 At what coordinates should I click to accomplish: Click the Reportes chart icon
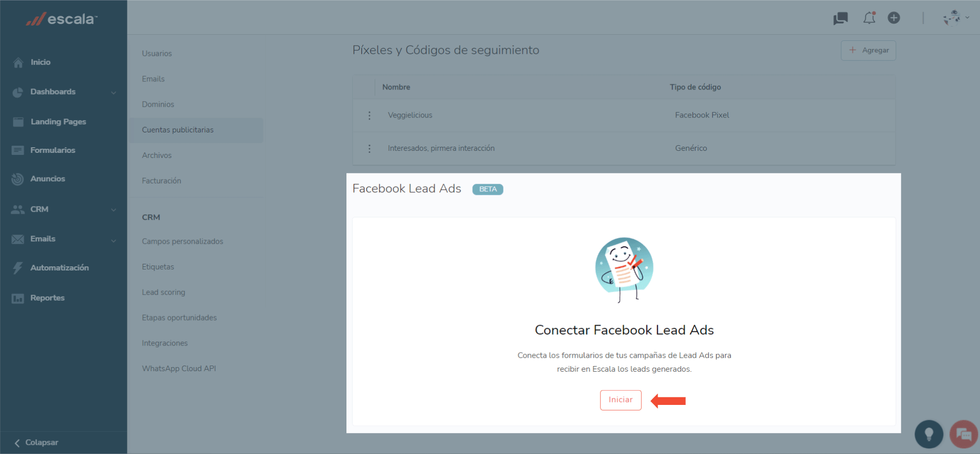click(x=18, y=298)
